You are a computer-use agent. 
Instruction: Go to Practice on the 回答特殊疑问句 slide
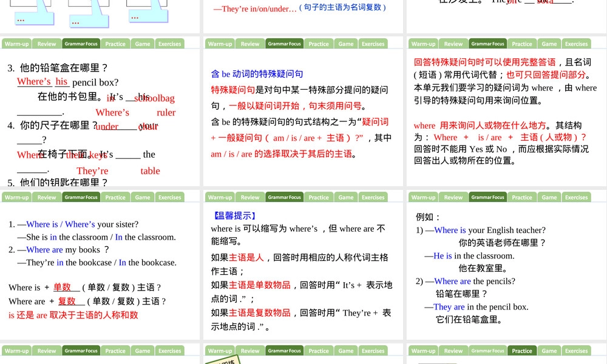(522, 44)
